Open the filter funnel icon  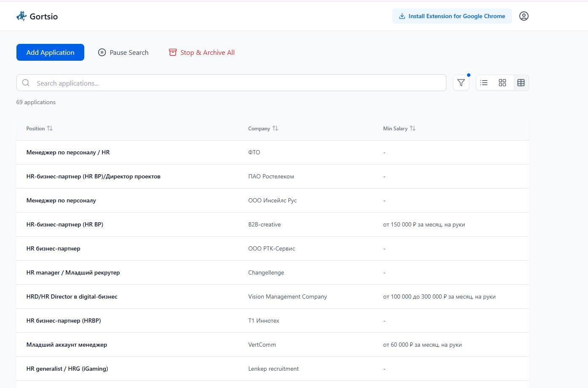point(461,83)
